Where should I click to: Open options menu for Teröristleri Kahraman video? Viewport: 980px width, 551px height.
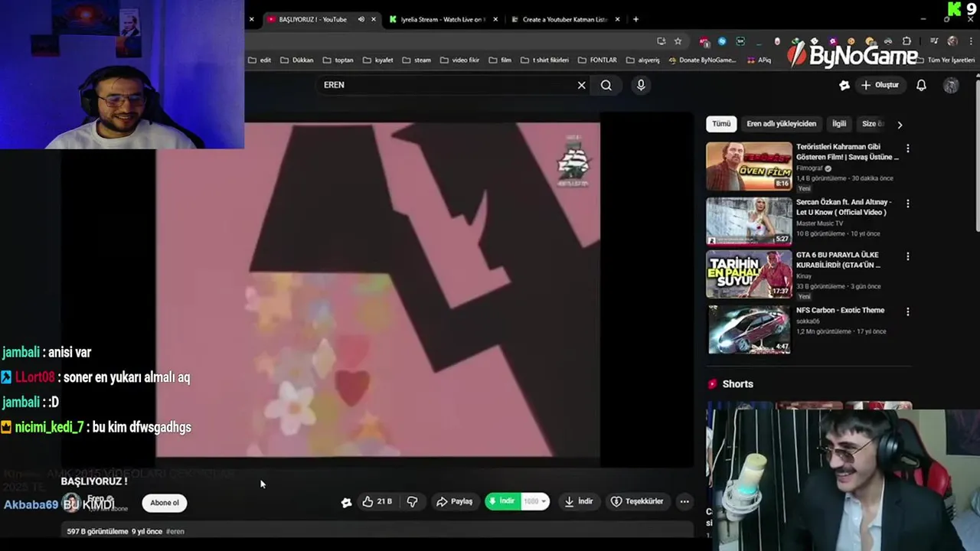[908, 148]
